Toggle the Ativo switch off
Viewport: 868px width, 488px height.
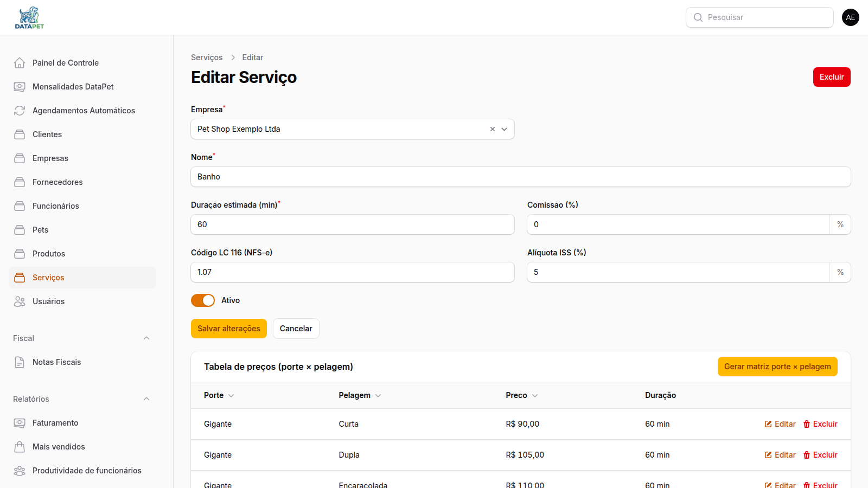coord(203,300)
